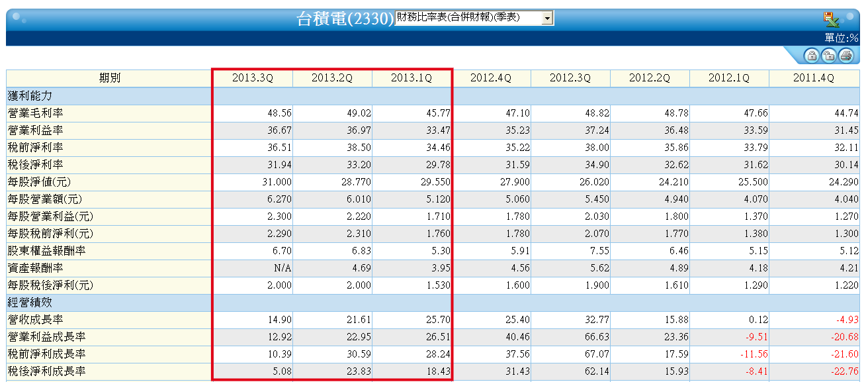Click the 稅後淨利率 row label

(34, 165)
